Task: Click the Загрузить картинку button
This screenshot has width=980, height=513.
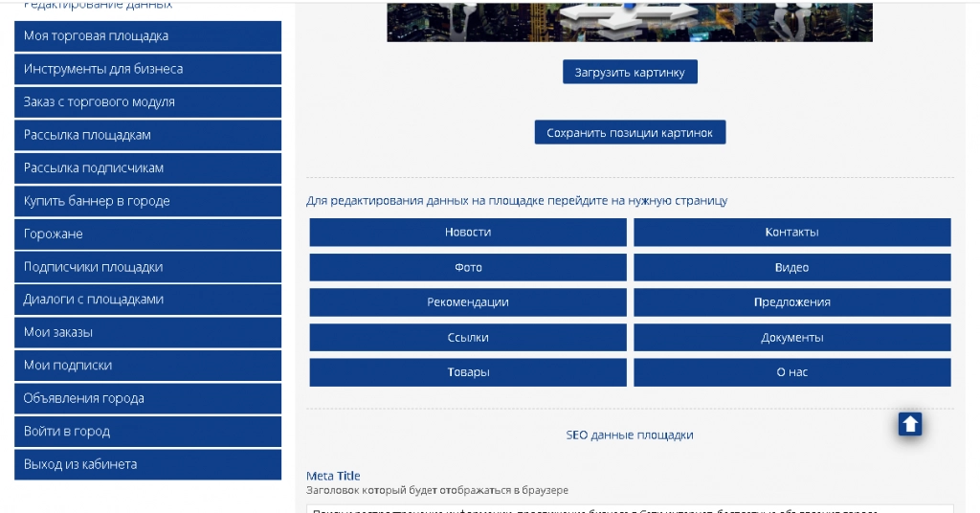Action: click(630, 72)
